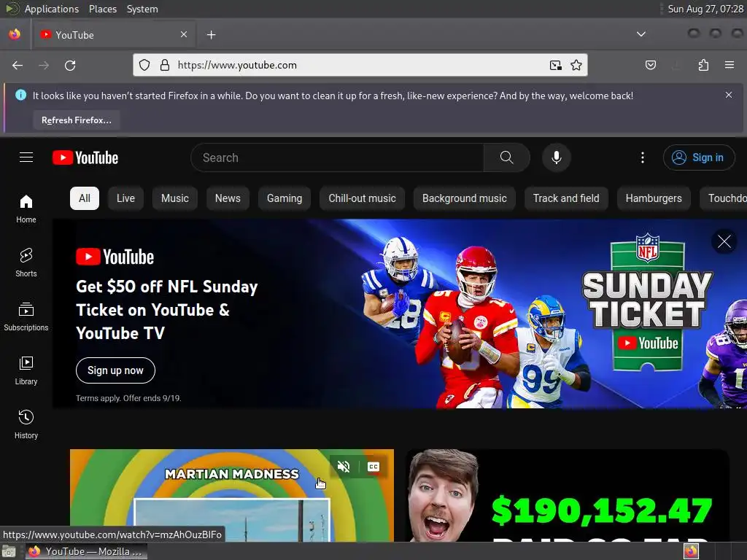Close the NFL Sunday Ticket banner

coord(724,241)
